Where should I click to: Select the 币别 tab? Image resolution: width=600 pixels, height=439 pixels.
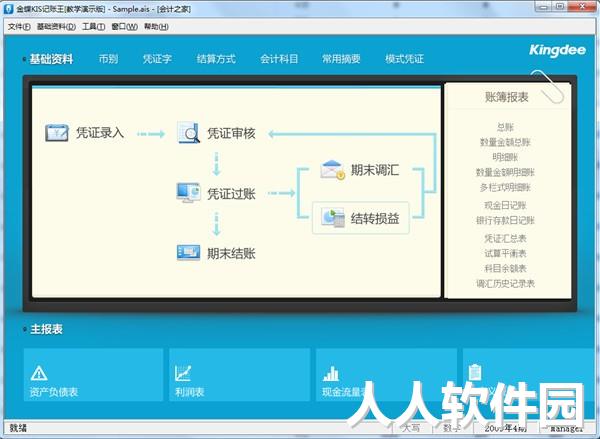[x=108, y=59]
